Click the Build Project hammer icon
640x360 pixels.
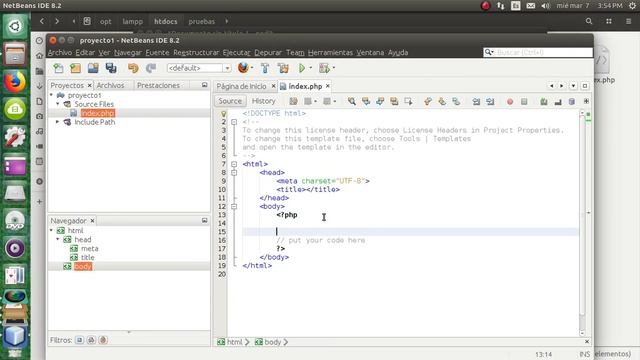[x=265, y=68]
